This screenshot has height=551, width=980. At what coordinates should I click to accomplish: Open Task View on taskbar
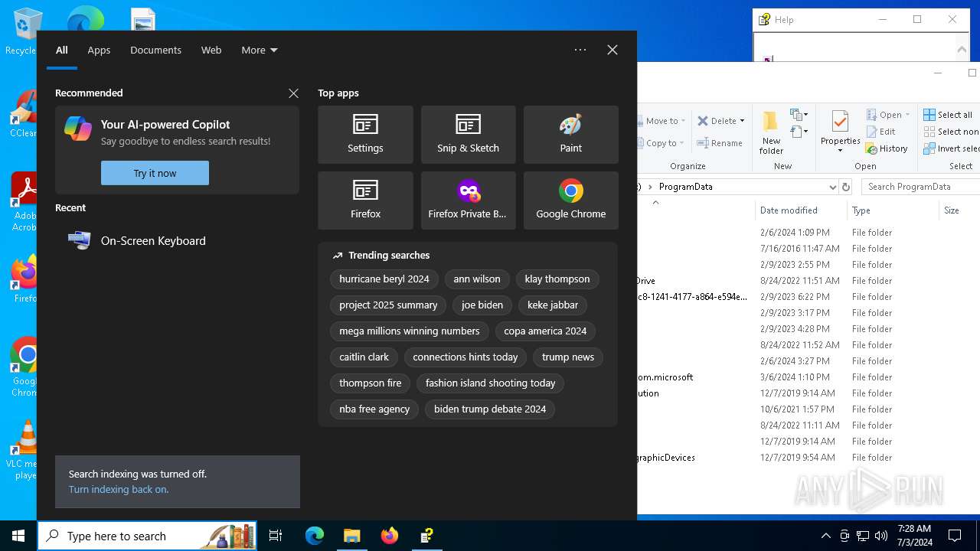(276, 536)
